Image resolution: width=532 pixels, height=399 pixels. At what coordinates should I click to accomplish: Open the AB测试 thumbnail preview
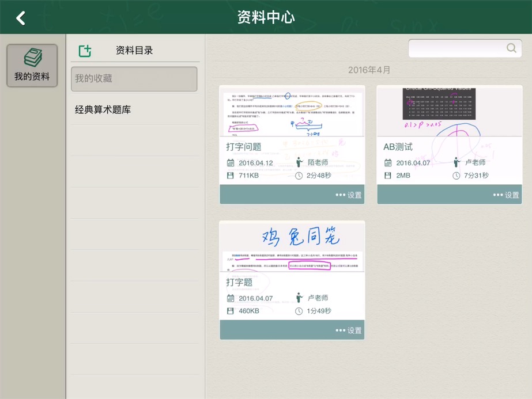[x=450, y=111]
